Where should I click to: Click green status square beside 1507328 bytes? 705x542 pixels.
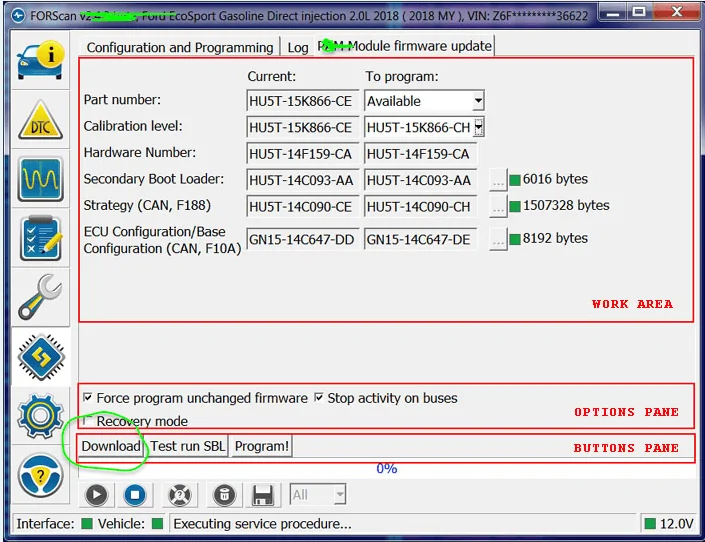tap(515, 206)
